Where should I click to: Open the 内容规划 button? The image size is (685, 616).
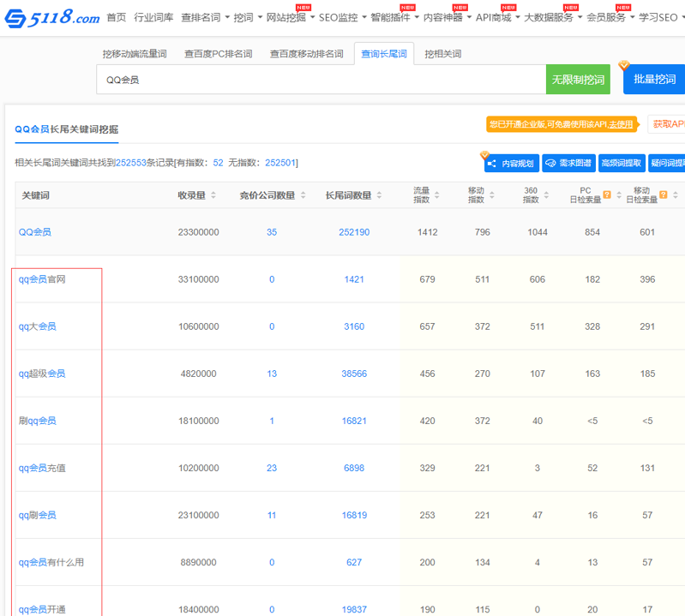(512, 164)
